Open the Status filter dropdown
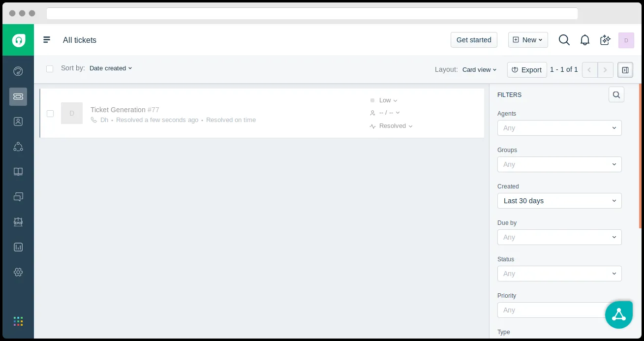Image resolution: width=644 pixels, height=341 pixels. (559, 274)
